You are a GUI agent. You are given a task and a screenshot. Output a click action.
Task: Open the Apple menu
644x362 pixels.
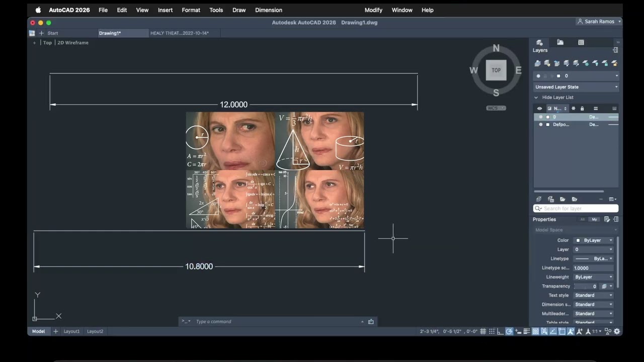pos(38,10)
